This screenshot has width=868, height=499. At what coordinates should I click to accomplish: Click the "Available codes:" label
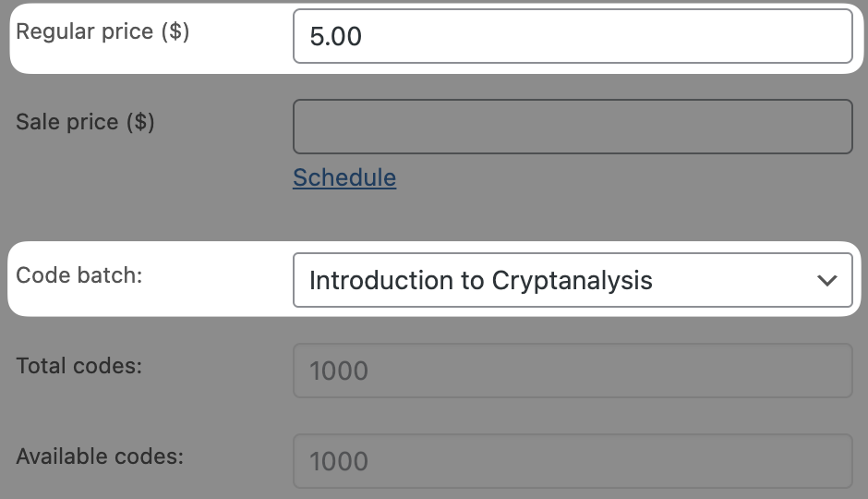coord(100,456)
